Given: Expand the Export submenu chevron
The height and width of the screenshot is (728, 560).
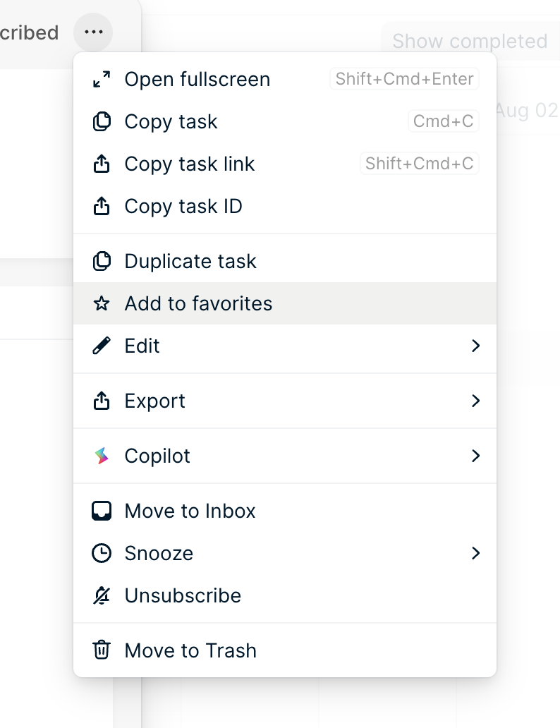Looking at the screenshot, I should point(475,401).
